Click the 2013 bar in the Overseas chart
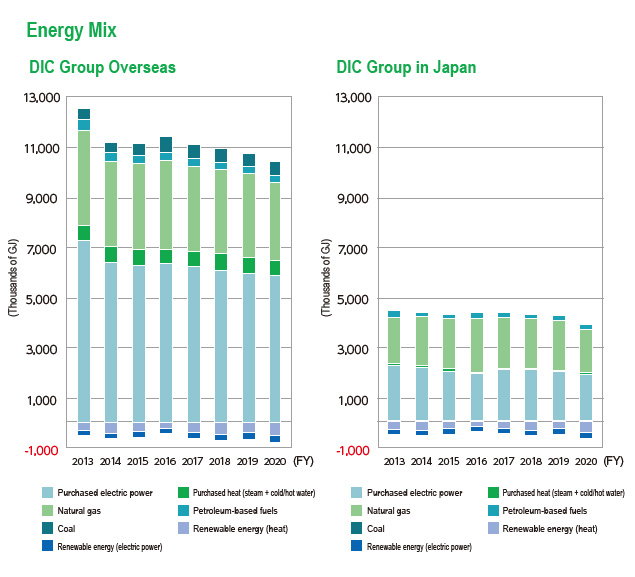The width and height of the screenshot is (635, 577). [x=84, y=272]
